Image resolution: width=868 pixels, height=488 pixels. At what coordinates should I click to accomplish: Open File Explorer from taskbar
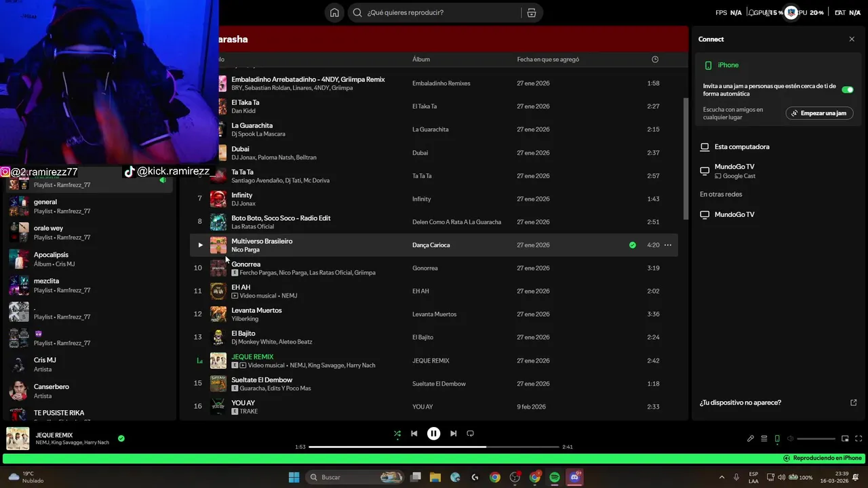[435, 477]
